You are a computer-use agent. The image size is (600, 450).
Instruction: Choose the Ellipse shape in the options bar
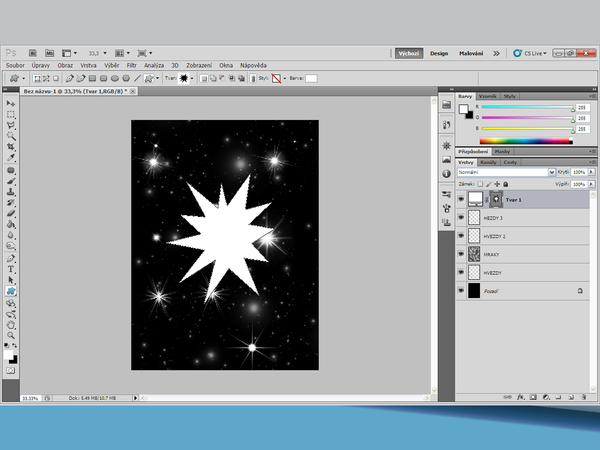[114, 77]
